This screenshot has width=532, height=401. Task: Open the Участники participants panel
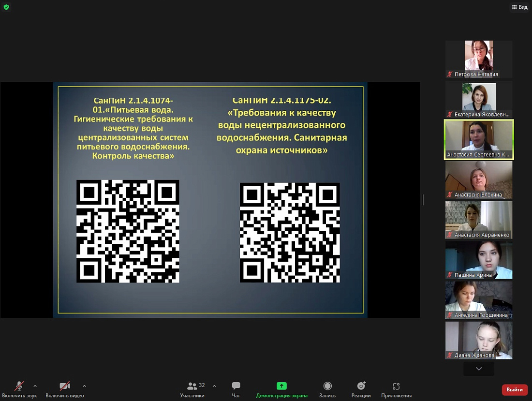(192, 389)
